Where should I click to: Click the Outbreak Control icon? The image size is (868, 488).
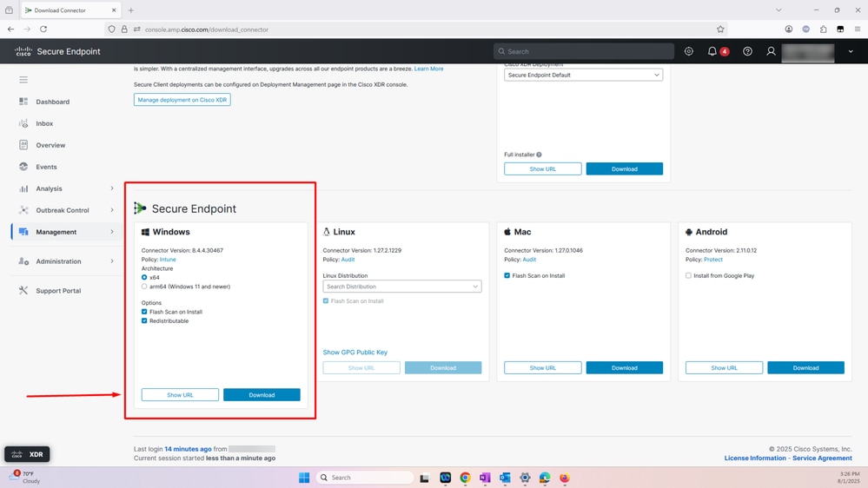[23, 210]
